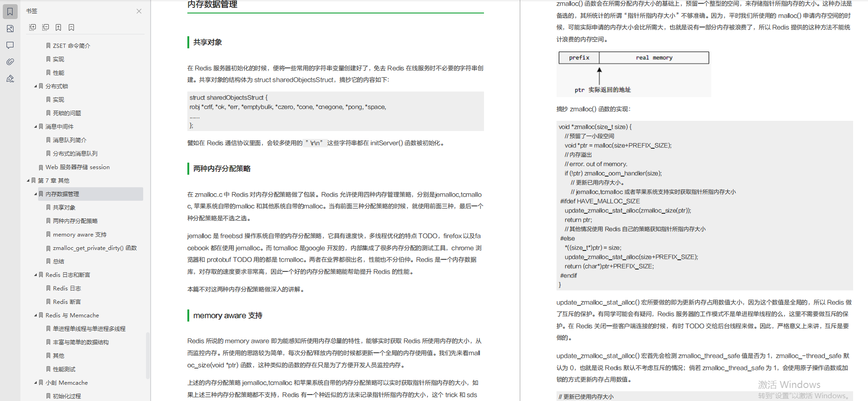
Task: Select the Redis 日志 bookmark
Action: tap(67, 288)
